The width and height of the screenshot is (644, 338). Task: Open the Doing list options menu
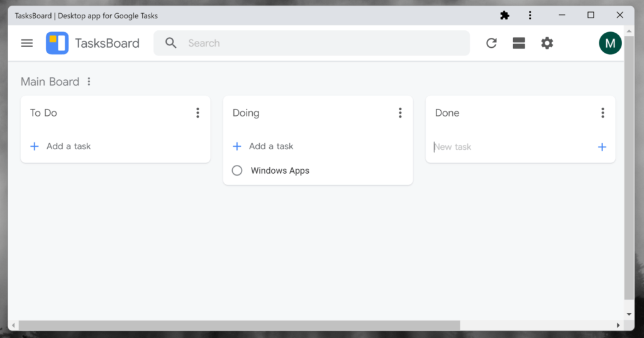[400, 113]
